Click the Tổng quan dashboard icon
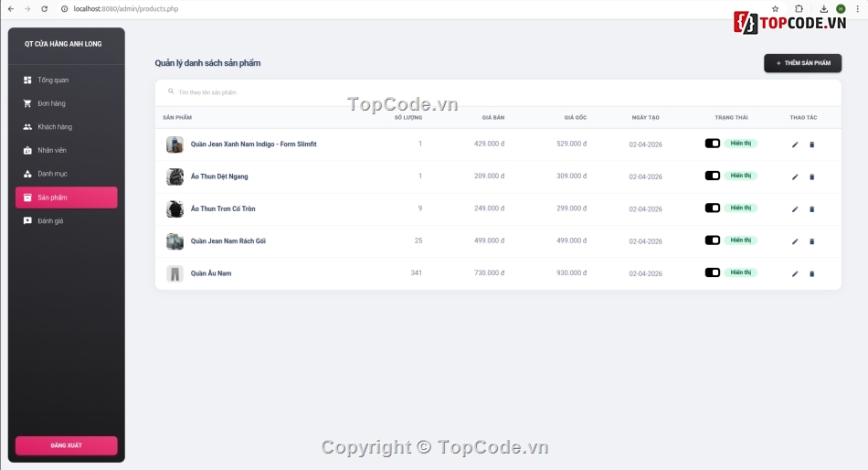868x470 pixels. 27,80
